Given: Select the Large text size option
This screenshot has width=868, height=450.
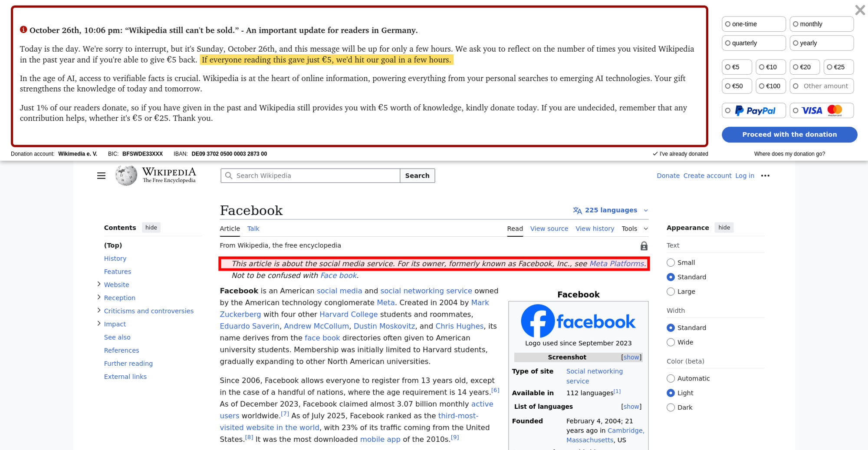Looking at the screenshot, I should coord(671,291).
